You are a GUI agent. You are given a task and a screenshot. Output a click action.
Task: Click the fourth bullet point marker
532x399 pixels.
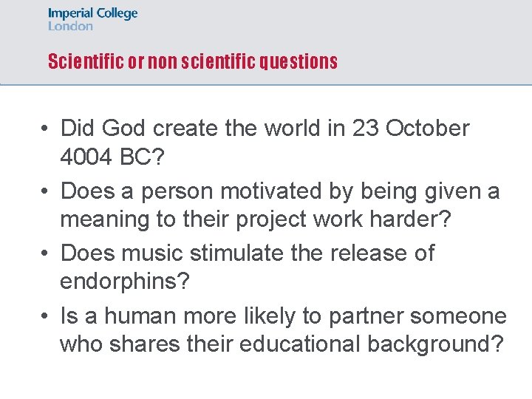coord(44,316)
